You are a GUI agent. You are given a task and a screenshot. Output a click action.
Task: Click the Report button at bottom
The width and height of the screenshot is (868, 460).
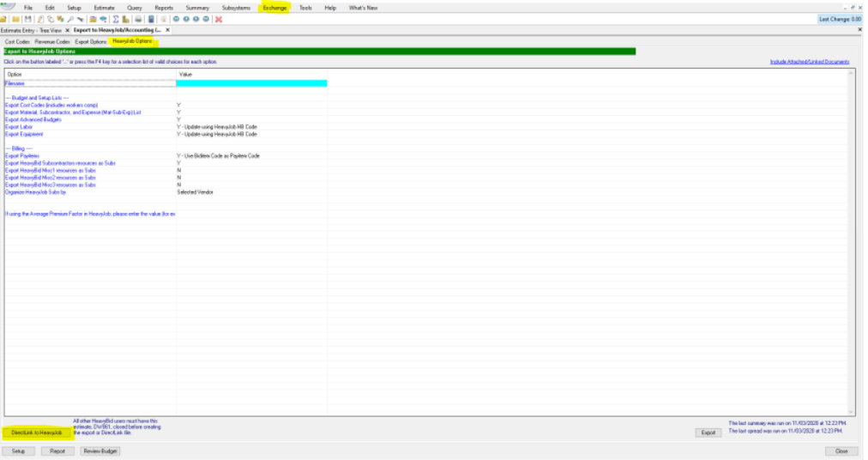(57, 451)
